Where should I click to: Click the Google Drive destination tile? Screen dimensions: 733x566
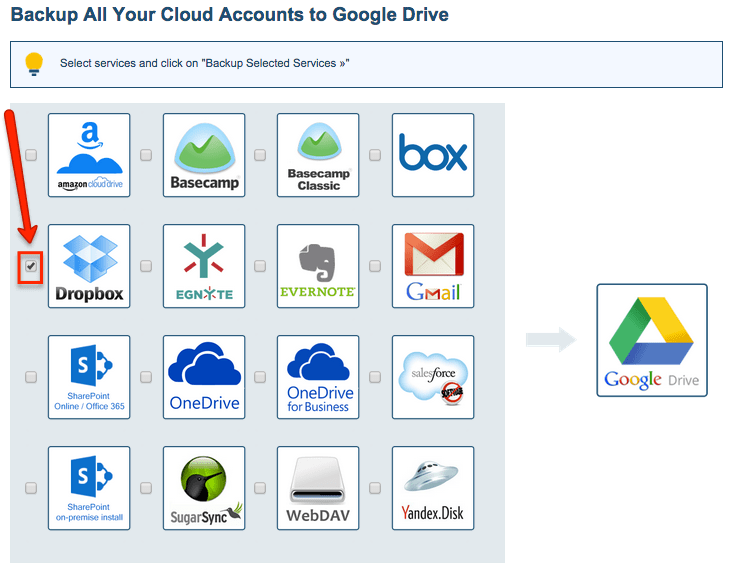[652, 340]
